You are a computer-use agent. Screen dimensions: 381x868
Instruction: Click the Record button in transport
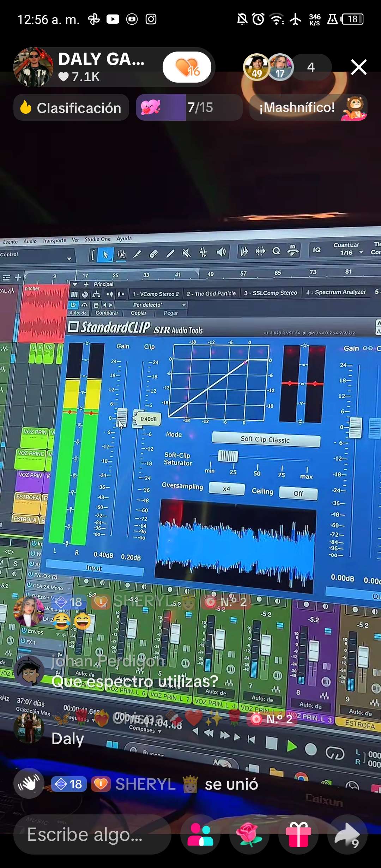click(x=310, y=749)
